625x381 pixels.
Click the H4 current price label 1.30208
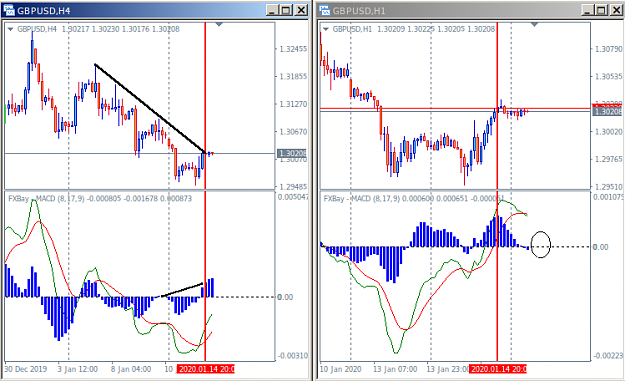click(x=292, y=153)
